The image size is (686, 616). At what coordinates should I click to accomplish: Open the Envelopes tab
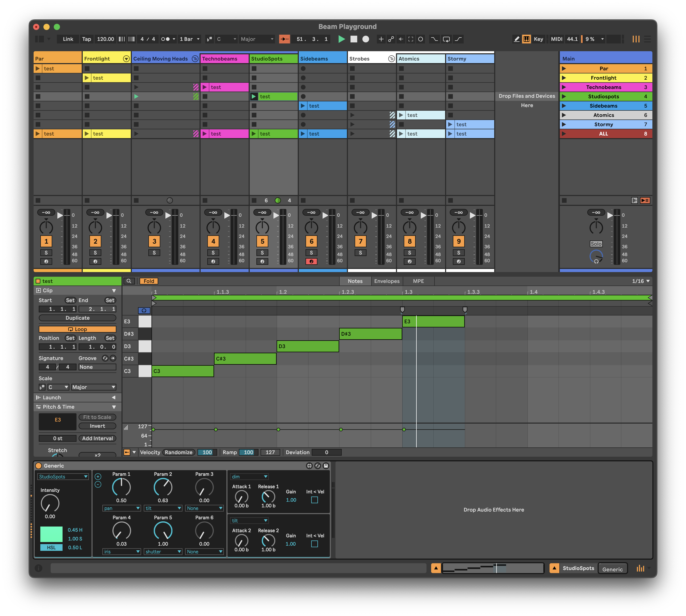point(387,281)
